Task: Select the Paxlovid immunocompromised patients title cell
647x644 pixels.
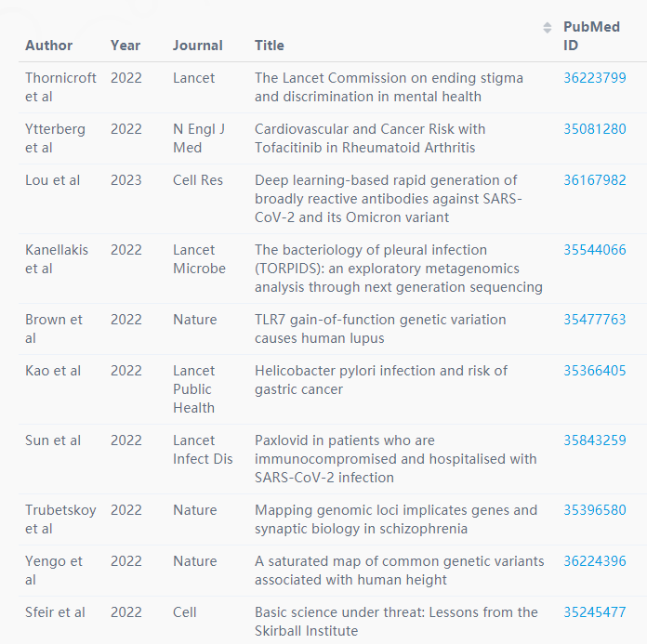Action: pyautogui.click(x=396, y=459)
